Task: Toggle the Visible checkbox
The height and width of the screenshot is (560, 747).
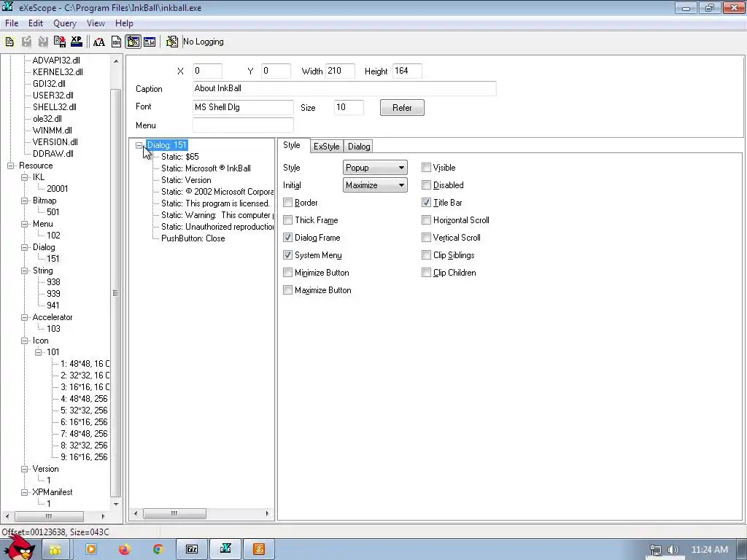Action: pyautogui.click(x=426, y=168)
